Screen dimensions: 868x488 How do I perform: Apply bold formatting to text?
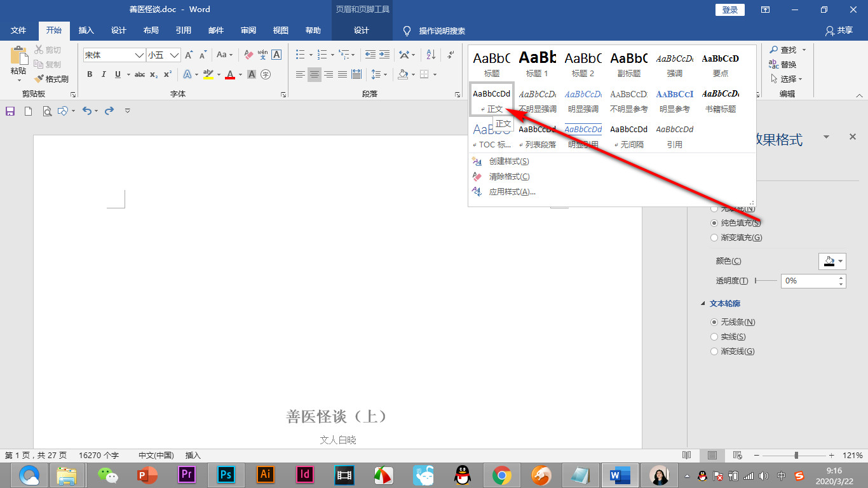[x=90, y=74]
